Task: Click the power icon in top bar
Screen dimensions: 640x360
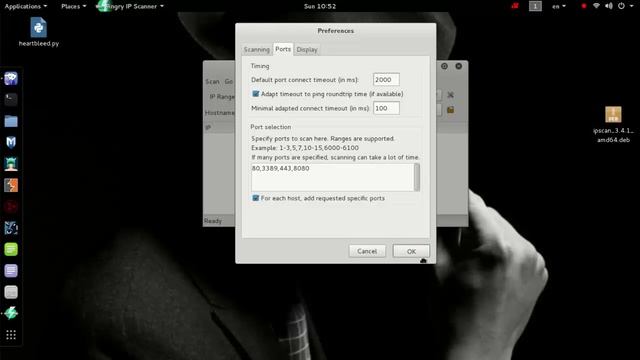Action: 621,6
